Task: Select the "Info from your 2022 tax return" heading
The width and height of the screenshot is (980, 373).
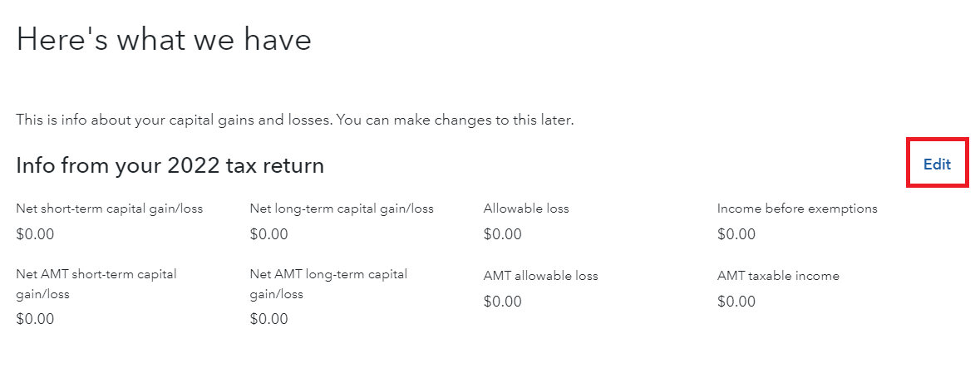Action: pyautogui.click(x=170, y=166)
